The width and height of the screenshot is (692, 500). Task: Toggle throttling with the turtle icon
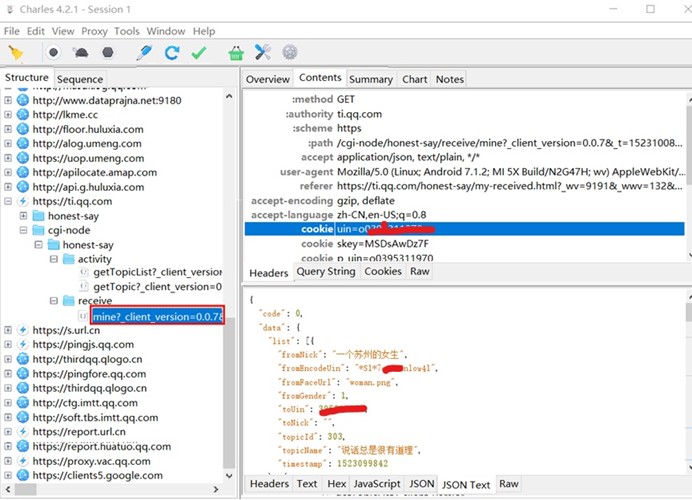tap(81, 53)
